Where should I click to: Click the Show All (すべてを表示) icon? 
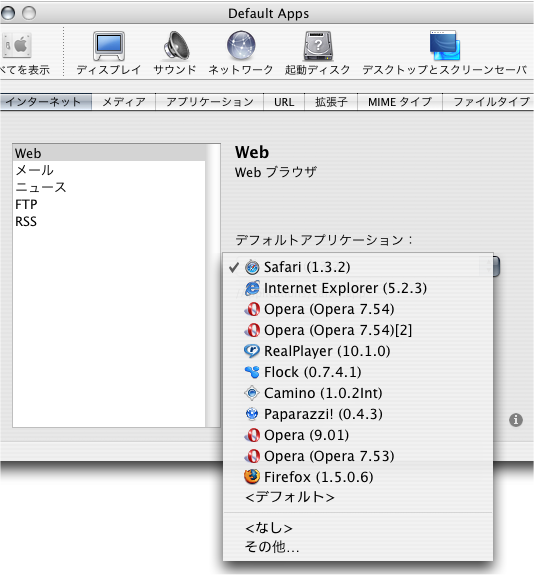17,45
